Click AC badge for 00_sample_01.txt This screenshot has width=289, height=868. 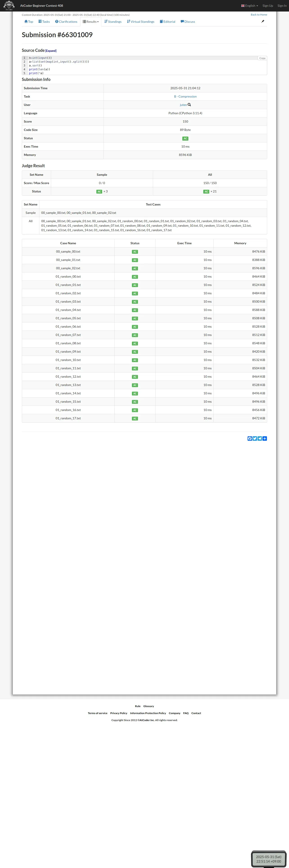tap(135, 260)
